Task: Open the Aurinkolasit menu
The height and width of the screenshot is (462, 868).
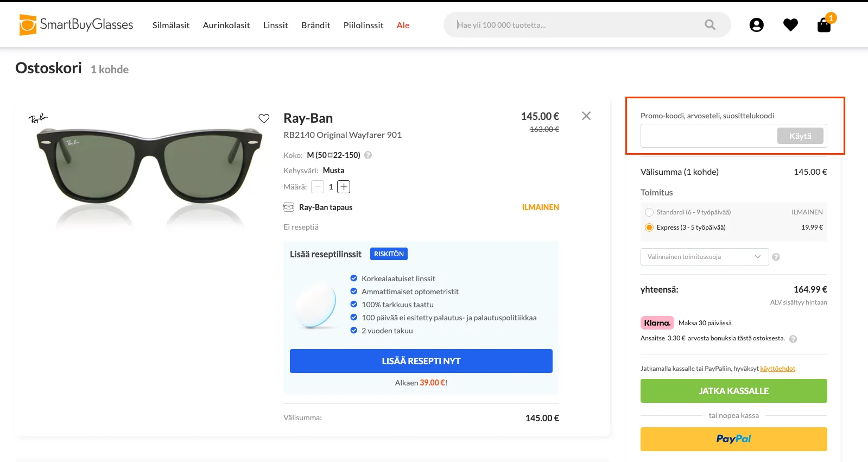Action: point(226,25)
